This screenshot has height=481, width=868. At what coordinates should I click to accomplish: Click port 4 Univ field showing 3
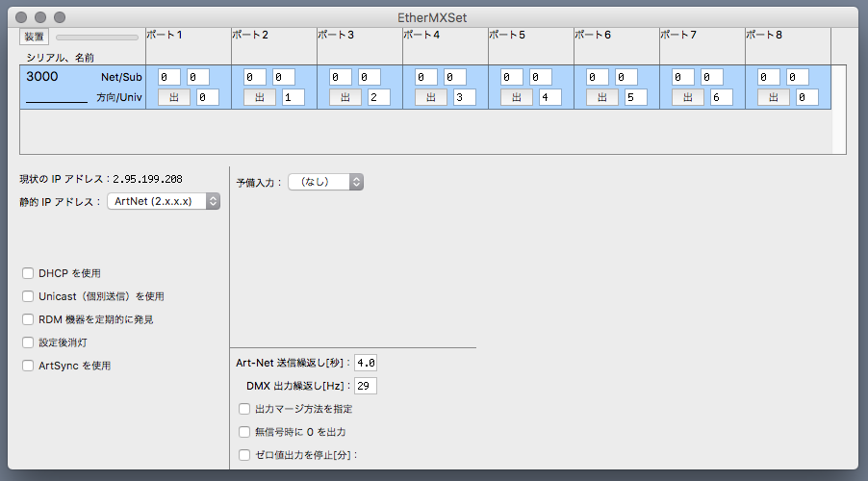pyautogui.click(x=465, y=97)
